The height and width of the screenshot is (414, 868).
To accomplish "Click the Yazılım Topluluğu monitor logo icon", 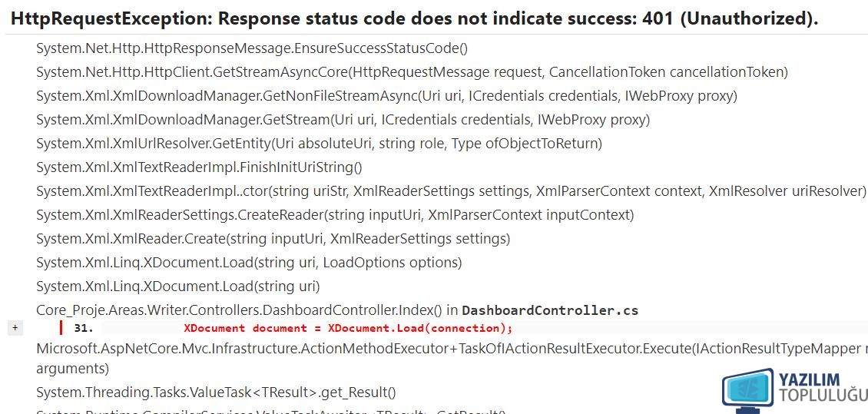I will click(x=748, y=391).
